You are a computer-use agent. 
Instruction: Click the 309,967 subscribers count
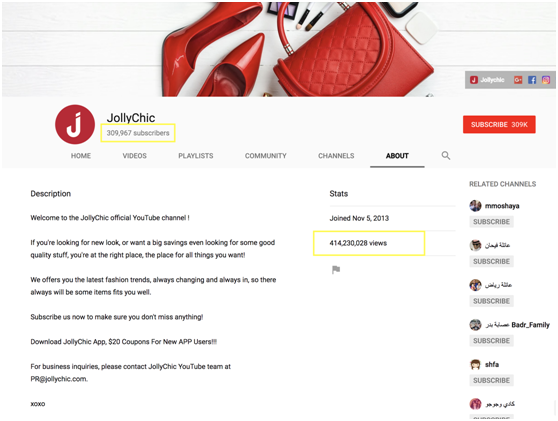click(138, 133)
